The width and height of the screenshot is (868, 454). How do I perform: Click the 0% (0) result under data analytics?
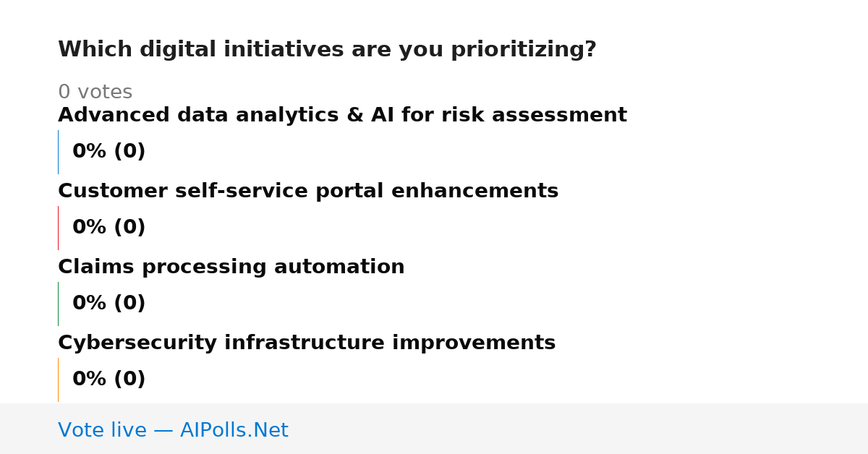(109, 152)
